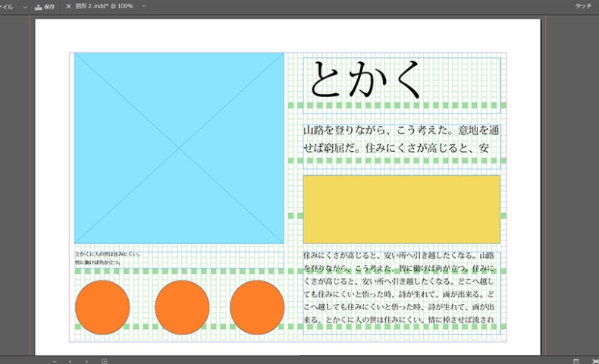
Task: Select the middle orange circle
Action: pyautogui.click(x=182, y=307)
